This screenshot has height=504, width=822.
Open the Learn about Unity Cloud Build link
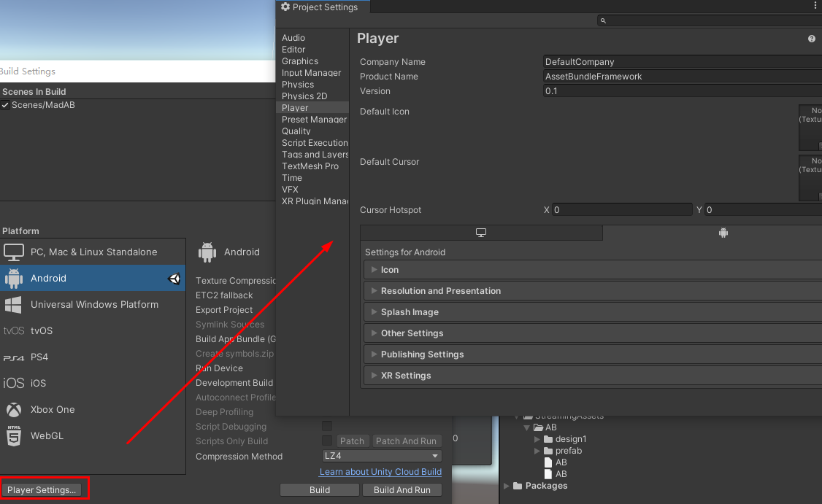[380, 472]
